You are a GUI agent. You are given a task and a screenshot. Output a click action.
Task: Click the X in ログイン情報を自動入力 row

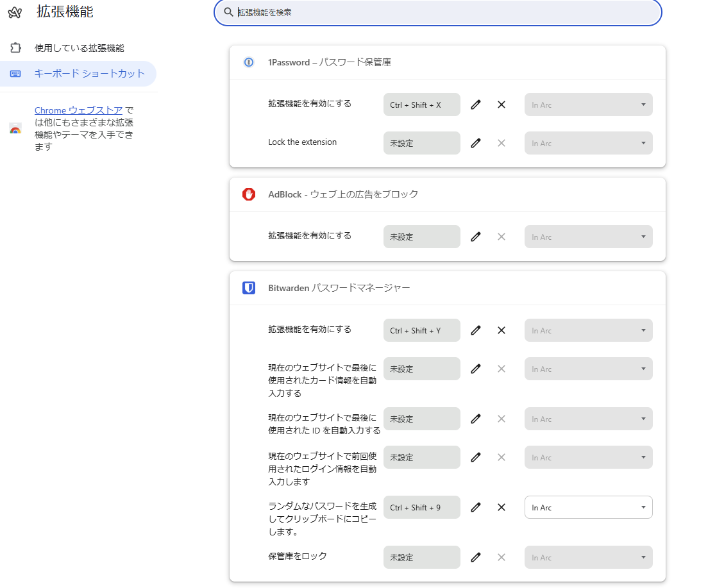[501, 457]
